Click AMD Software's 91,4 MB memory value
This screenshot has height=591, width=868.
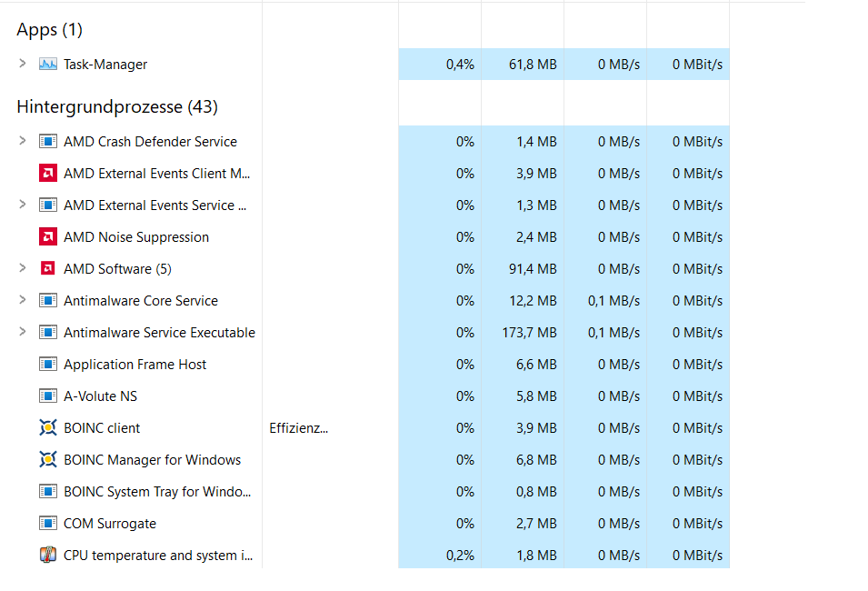click(533, 269)
